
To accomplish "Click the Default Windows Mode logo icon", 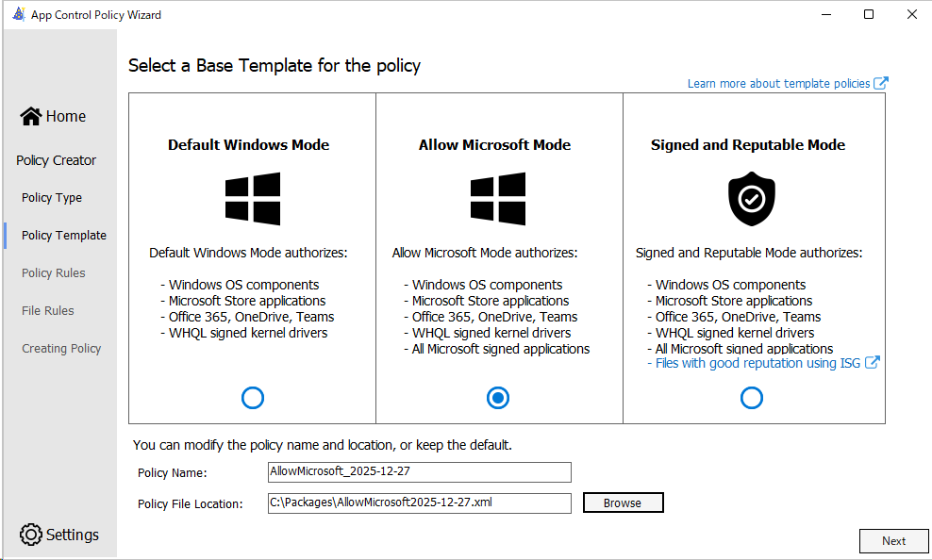I will pos(252,199).
